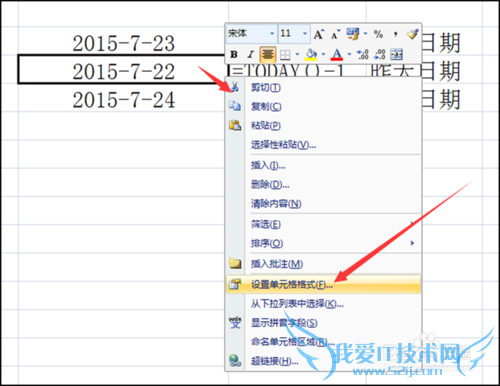Click the accounting number format icon
This screenshot has width=500, height=386.
353,34
